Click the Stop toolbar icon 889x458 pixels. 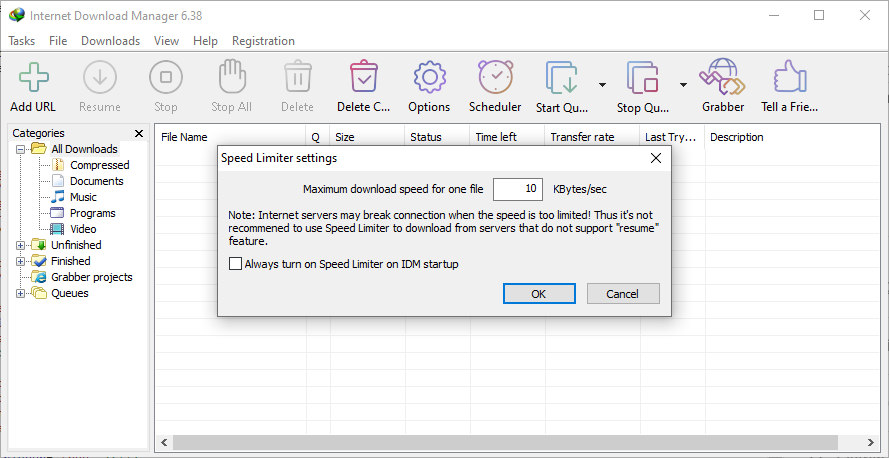(166, 77)
